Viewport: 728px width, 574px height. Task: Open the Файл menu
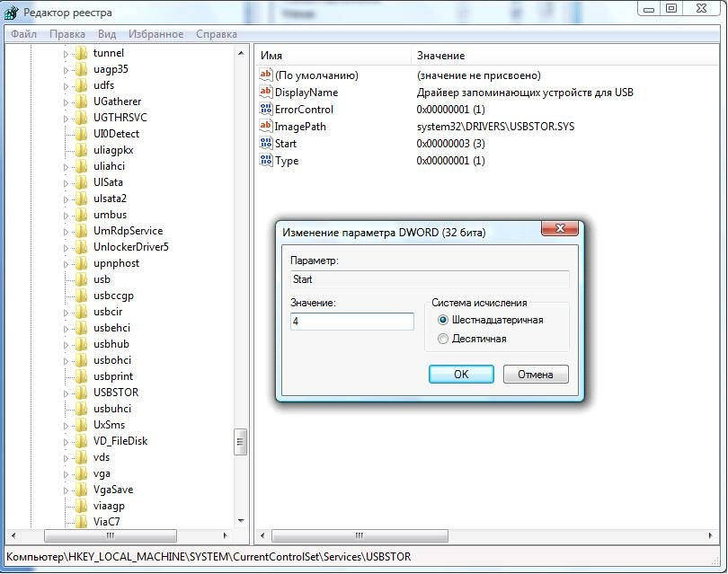(x=23, y=34)
